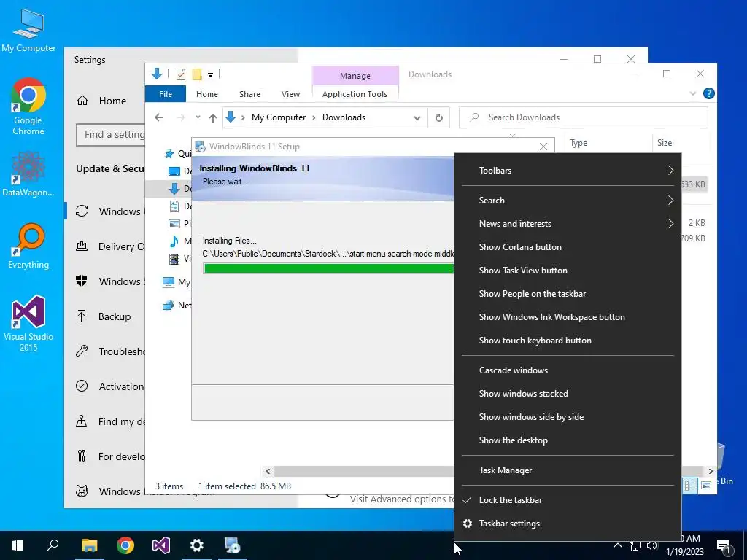The image size is (747, 560).
Task: Click the network tray icon
Action: pyautogui.click(x=635, y=545)
